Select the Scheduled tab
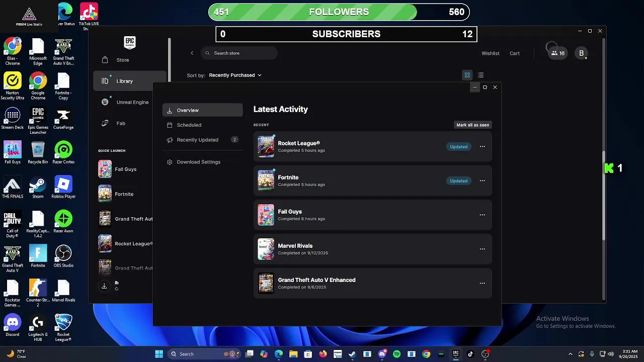Screen dimensions: 644x362 (x=202, y=125)
